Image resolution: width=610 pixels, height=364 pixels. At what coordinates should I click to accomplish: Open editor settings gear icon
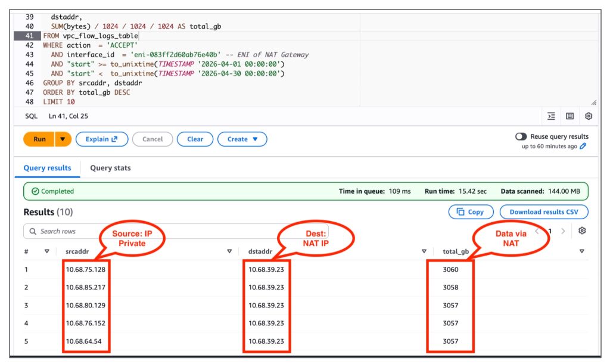tap(589, 116)
